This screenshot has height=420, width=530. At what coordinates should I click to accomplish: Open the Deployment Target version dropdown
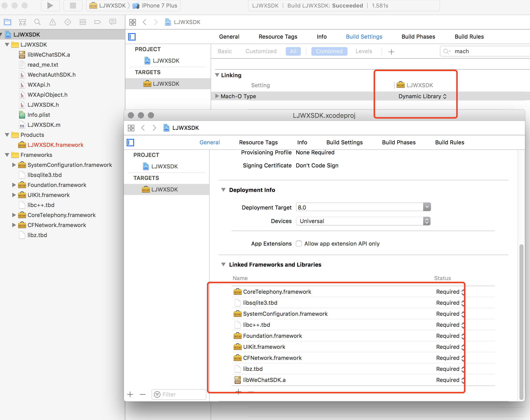coord(427,207)
